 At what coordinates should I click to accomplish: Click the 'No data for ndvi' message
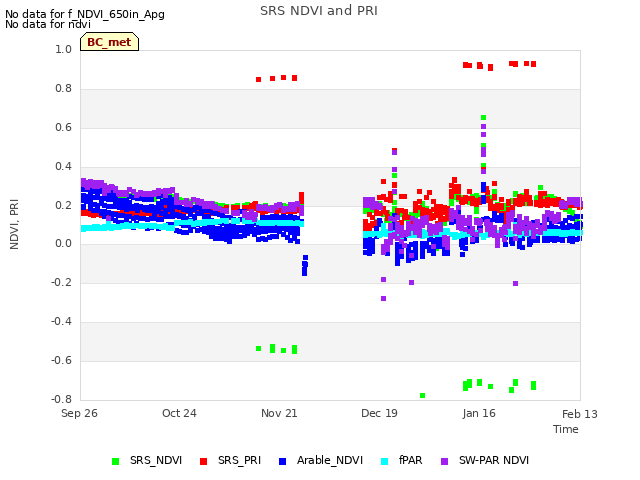pyautogui.click(x=48, y=24)
